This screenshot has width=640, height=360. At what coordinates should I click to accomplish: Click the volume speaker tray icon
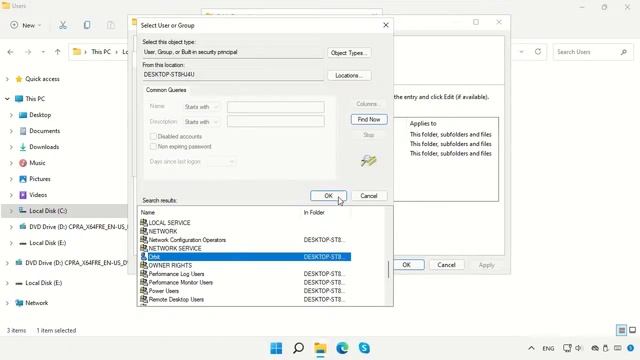(578, 348)
